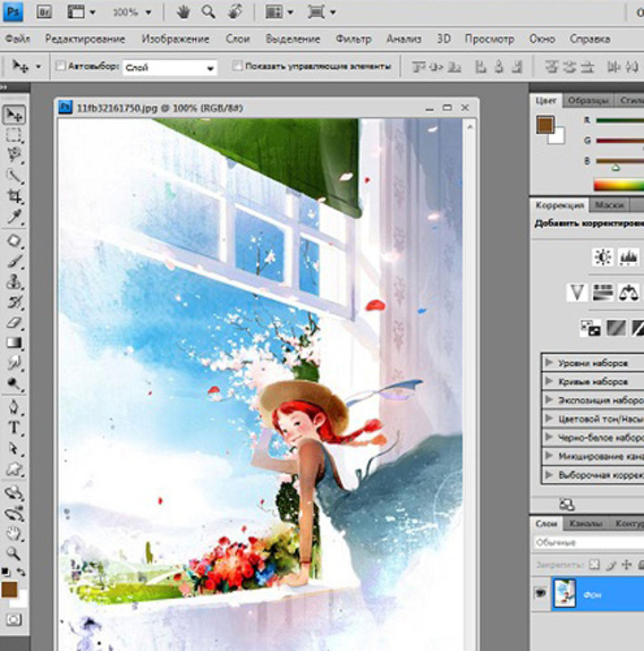Enable the Автовыбор checkbox
Viewport: 644px width, 651px height.
coord(61,66)
